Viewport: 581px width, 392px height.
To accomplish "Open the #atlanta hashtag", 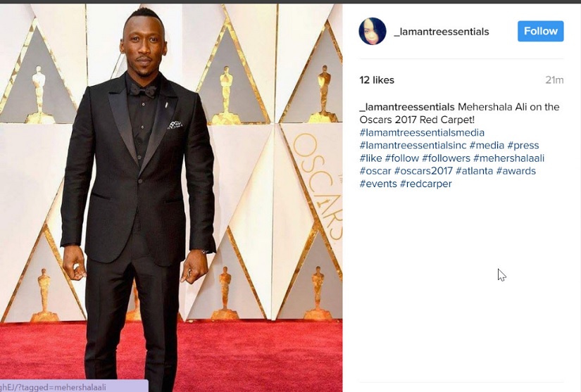I will 474,171.
